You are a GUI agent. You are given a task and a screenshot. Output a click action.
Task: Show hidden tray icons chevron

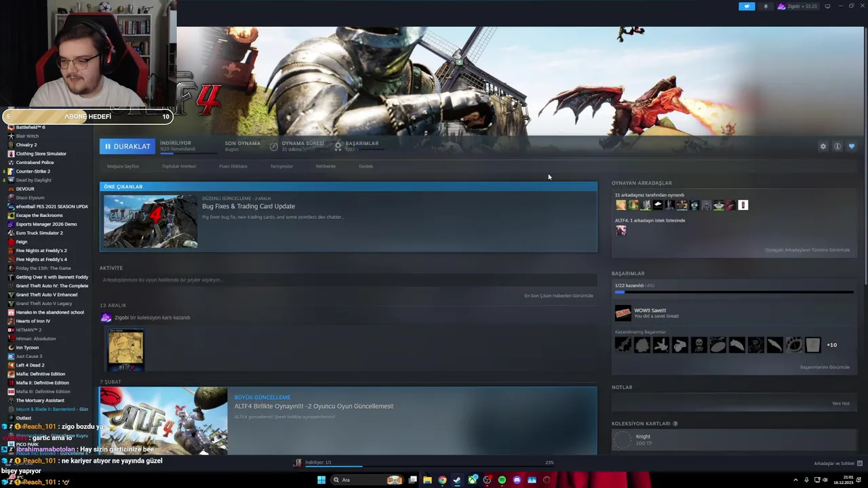pyautogui.click(x=795, y=480)
